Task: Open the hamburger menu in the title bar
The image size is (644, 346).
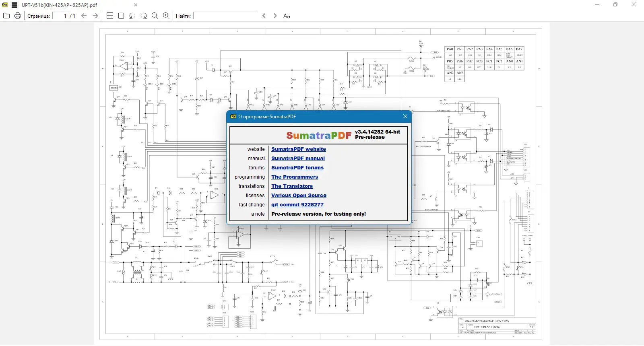Action: (14, 5)
